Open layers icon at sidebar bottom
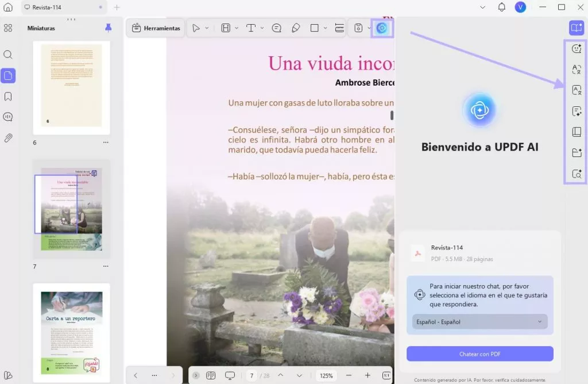Viewport: 588px width, 384px height. tap(8, 375)
